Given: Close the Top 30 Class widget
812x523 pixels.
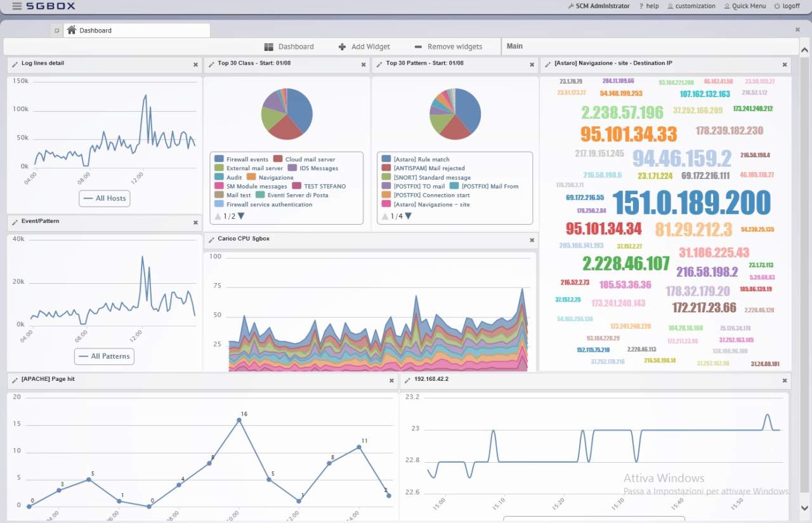Looking at the screenshot, I should click(x=363, y=64).
